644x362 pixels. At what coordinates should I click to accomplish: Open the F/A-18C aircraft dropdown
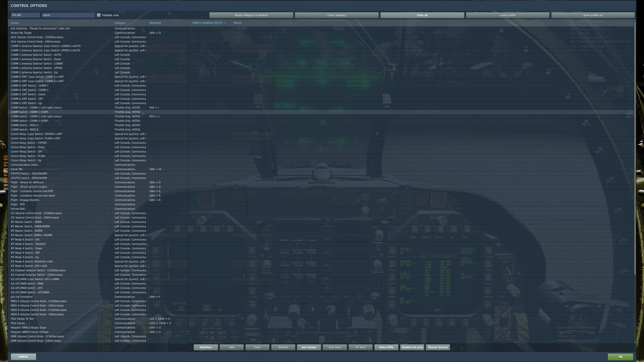[x=25, y=15]
